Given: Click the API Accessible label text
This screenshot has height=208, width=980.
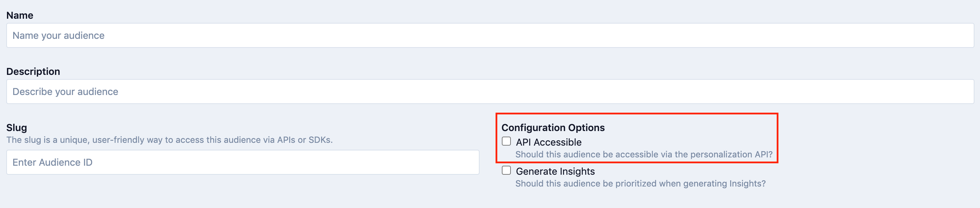Looking at the screenshot, I should click(548, 141).
